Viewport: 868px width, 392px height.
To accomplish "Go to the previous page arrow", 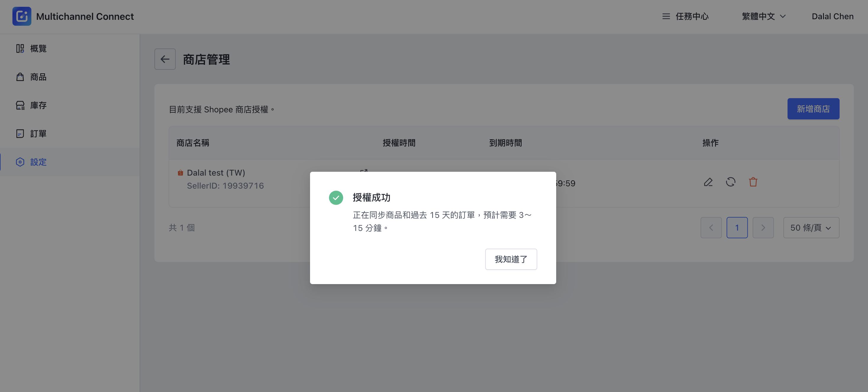I will click(711, 228).
